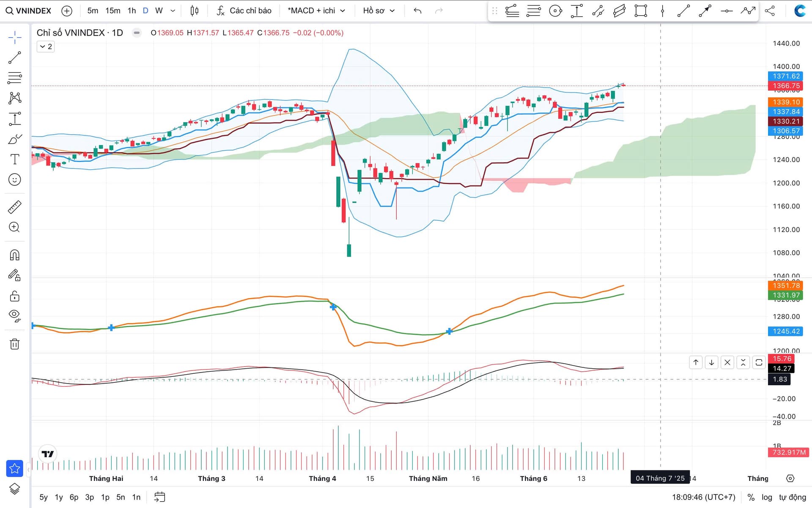Open Các chỉ báo indicators button
This screenshot has width=812, height=508.
click(x=244, y=11)
